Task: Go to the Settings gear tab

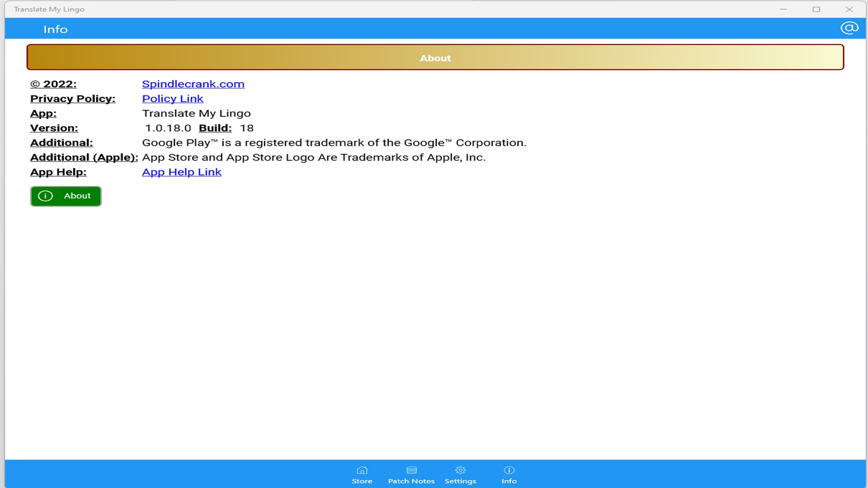Action: [x=460, y=475]
